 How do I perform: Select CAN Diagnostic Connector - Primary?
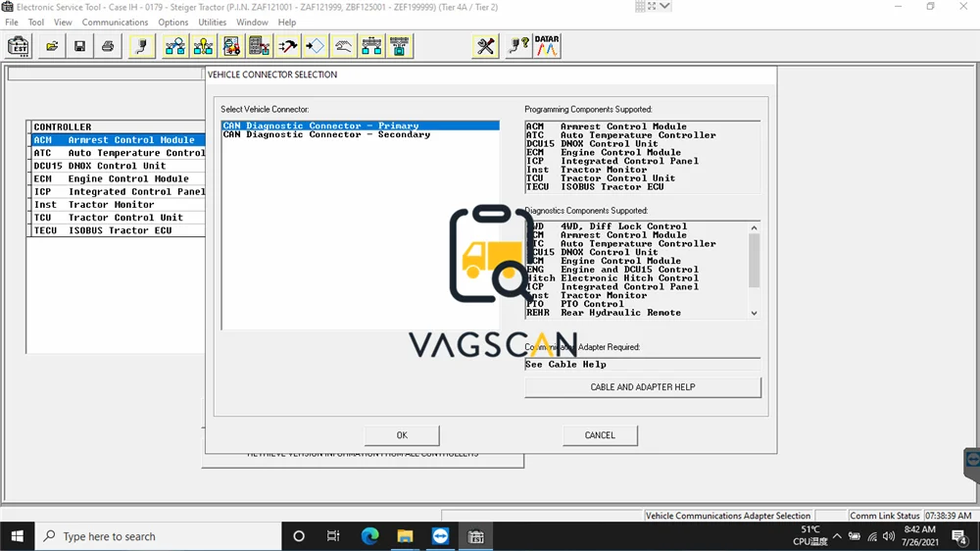coord(361,125)
